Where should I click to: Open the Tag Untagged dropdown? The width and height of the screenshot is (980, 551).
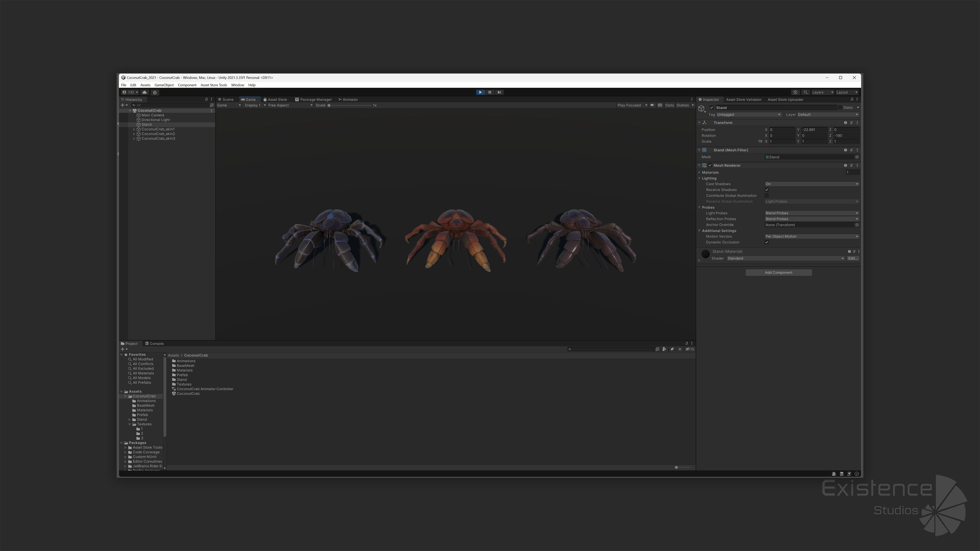click(749, 115)
